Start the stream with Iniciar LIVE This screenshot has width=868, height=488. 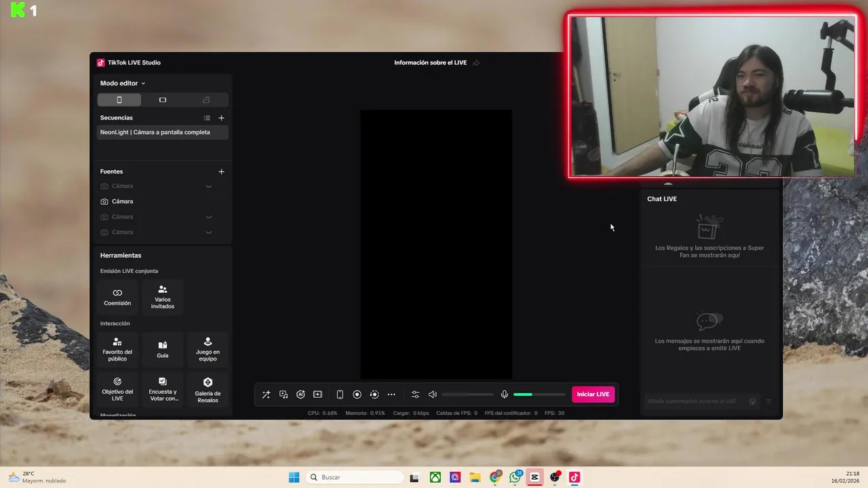[x=593, y=394]
